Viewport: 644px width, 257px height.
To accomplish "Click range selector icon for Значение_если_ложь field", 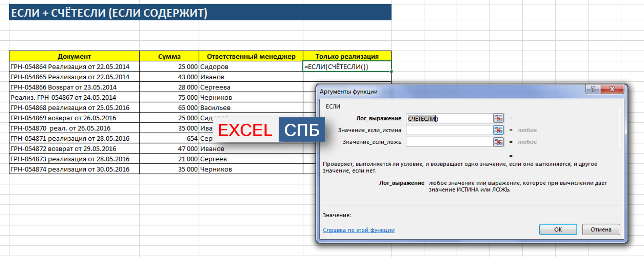I will [498, 142].
